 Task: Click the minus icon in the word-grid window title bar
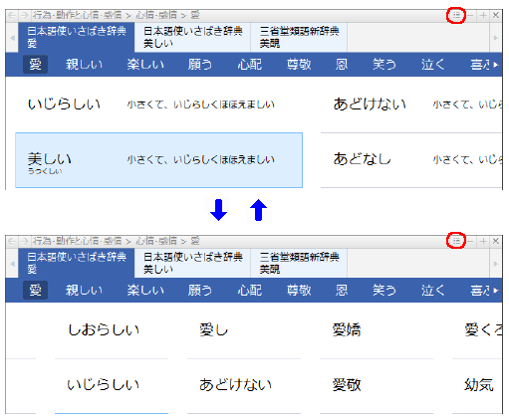[x=470, y=241]
